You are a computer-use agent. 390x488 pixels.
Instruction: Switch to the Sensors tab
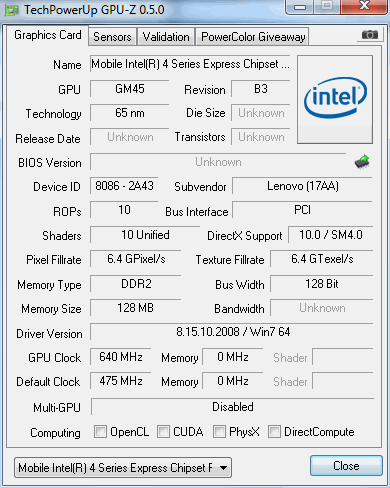tap(112, 37)
